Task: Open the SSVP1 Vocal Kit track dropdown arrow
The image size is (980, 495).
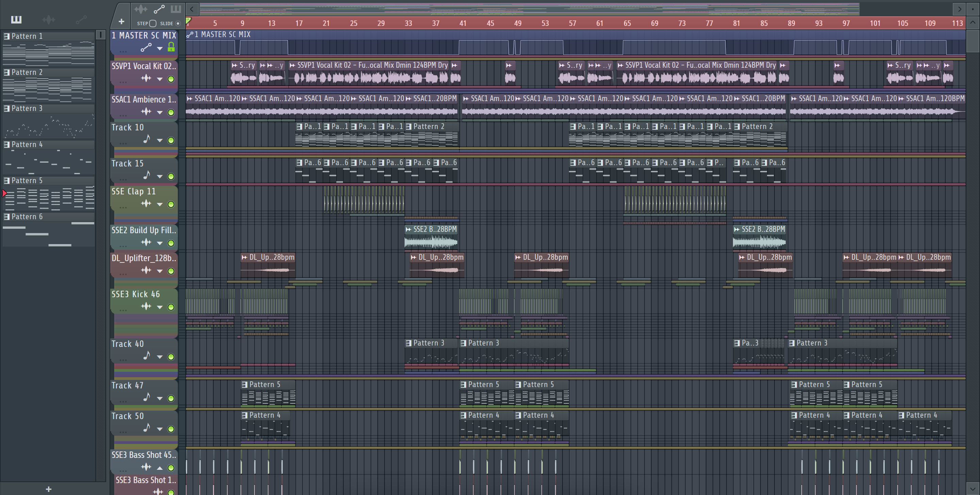Action: point(160,79)
